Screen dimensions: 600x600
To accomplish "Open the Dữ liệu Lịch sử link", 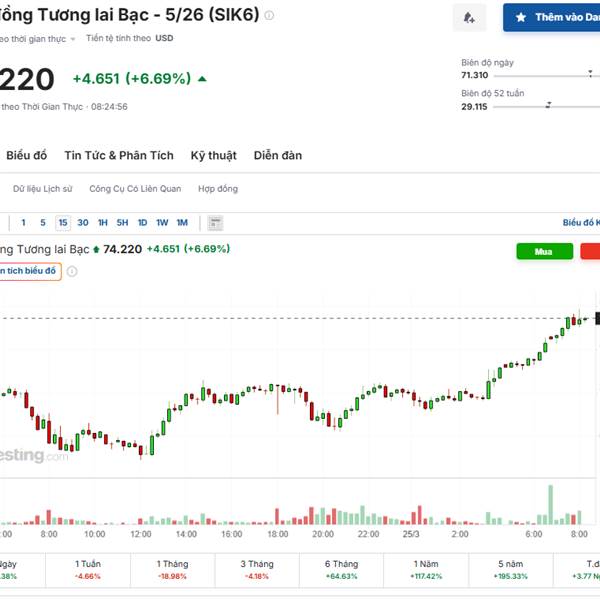I will coord(43,189).
